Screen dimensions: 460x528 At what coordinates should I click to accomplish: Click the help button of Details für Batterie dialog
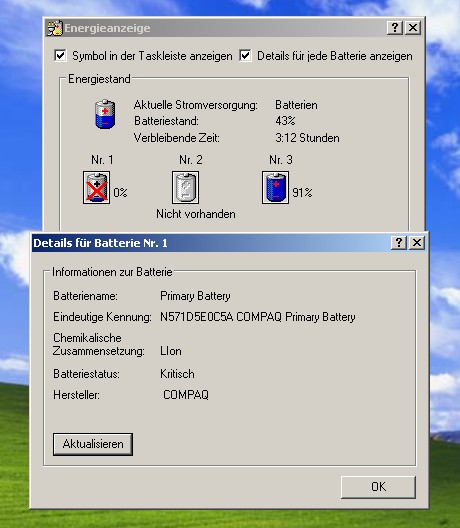click(399, 242)
